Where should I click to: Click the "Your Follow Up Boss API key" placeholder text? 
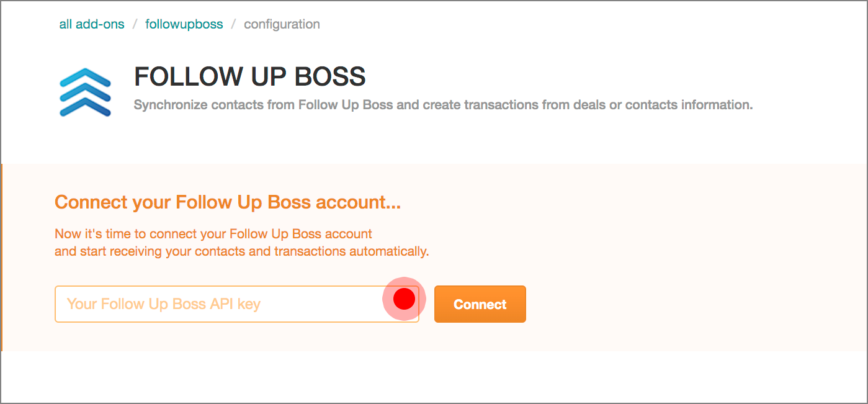tap(163, 304)
